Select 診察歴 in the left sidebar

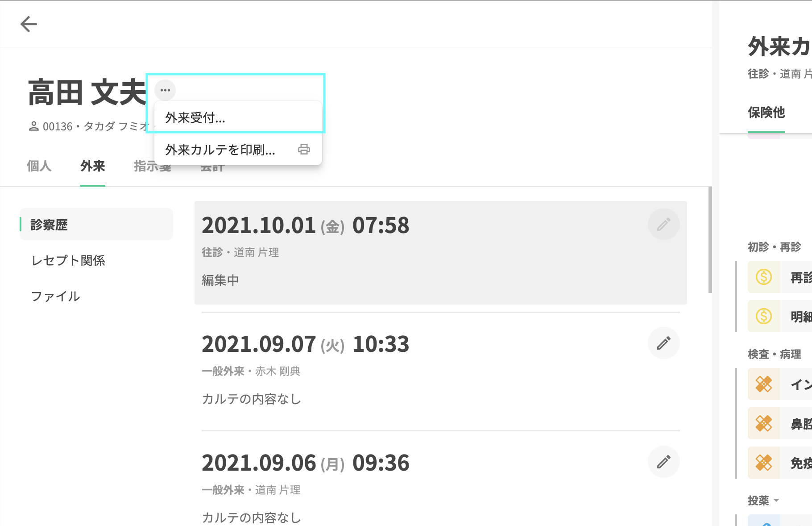click(x=49, y=225)
